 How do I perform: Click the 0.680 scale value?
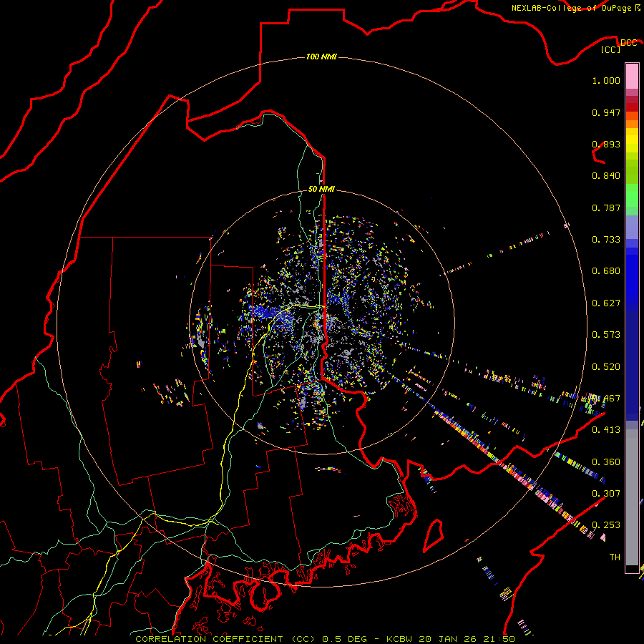tap(606, 271)
